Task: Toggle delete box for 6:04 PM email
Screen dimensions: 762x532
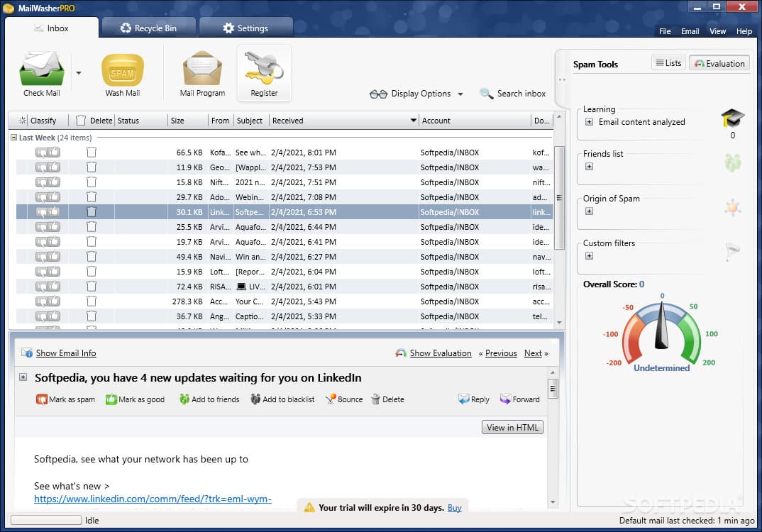Action: click(x=92, y=272)
